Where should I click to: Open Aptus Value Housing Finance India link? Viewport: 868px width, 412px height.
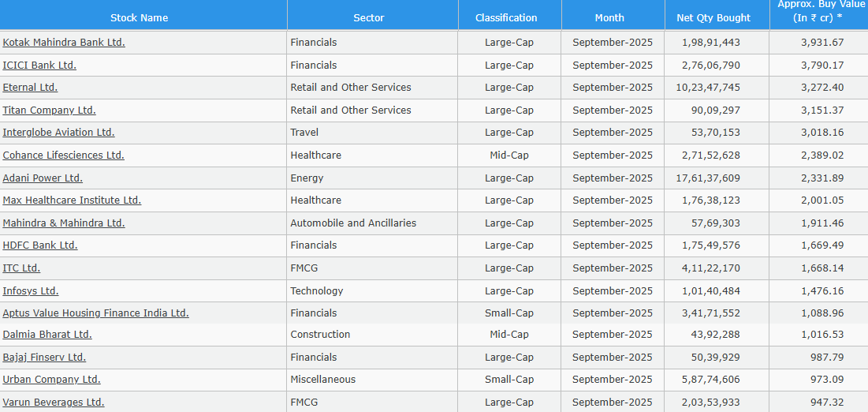tap(95, 313)
